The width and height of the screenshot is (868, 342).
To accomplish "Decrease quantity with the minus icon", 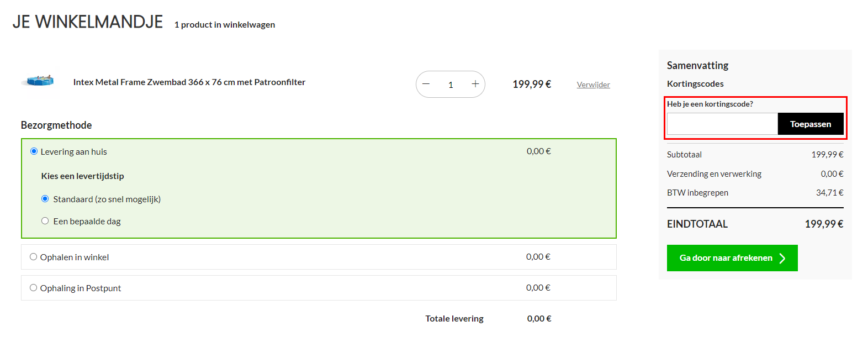I will pyautogui.click(x=426, y=84).
